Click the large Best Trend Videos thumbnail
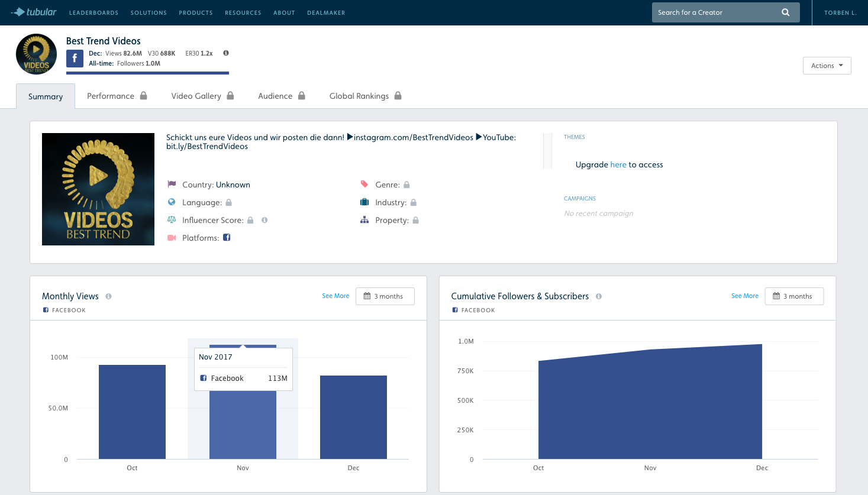The image size is (868, 495). pos(98,189)
